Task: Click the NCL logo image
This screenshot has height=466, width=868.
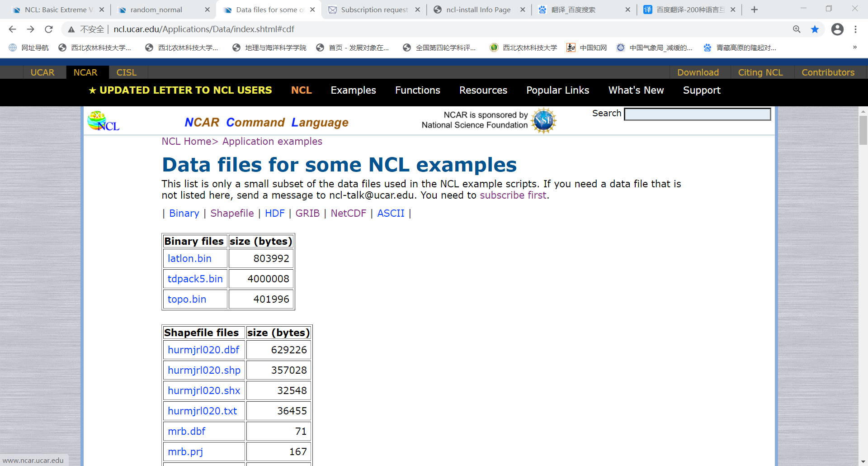Action: (x=103, y=121)
